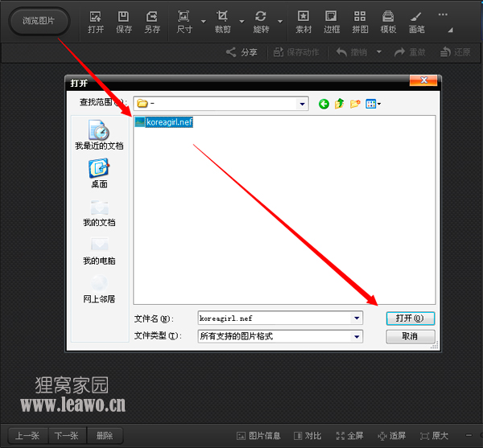The width and height of the screenshot is (483, 448).
Task: Choose 另存 save-as toolbar icon
Action: 152,23
